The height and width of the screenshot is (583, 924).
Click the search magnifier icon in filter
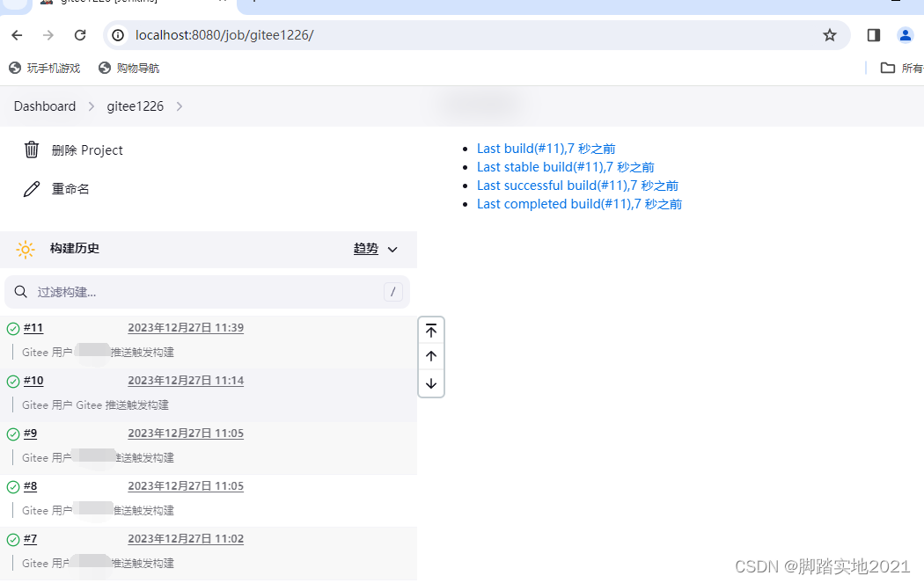(x=20, y=292)
